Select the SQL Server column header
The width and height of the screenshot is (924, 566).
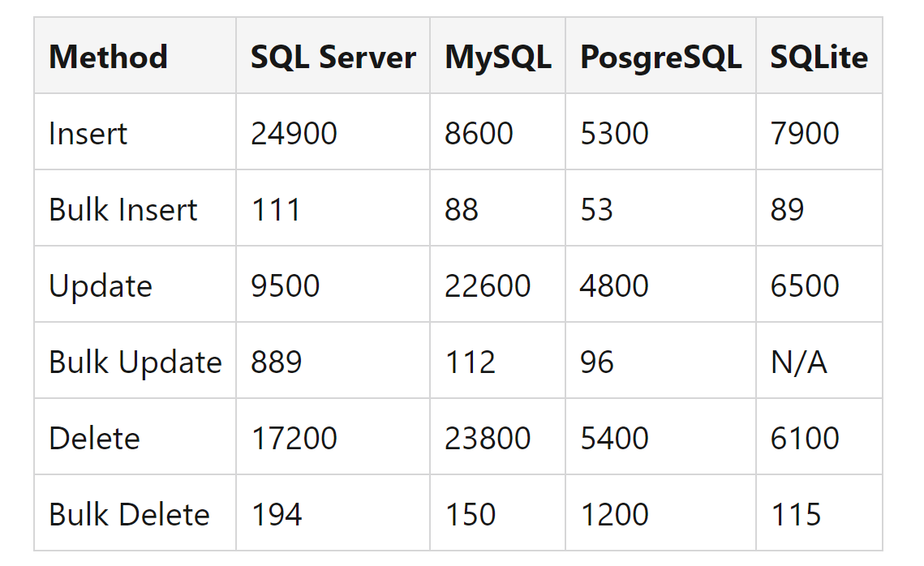(333, 57)
